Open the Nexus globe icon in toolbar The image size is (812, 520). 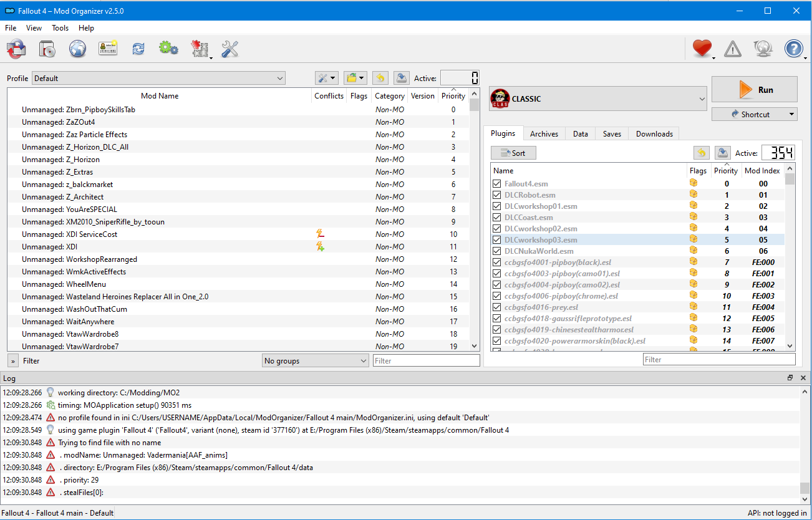77,49
